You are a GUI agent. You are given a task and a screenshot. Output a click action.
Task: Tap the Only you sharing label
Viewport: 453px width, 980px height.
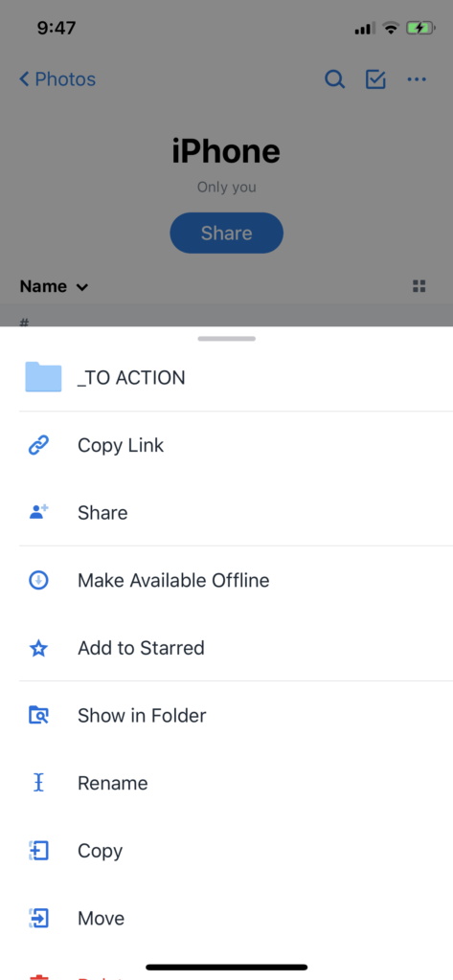(226, 187)
